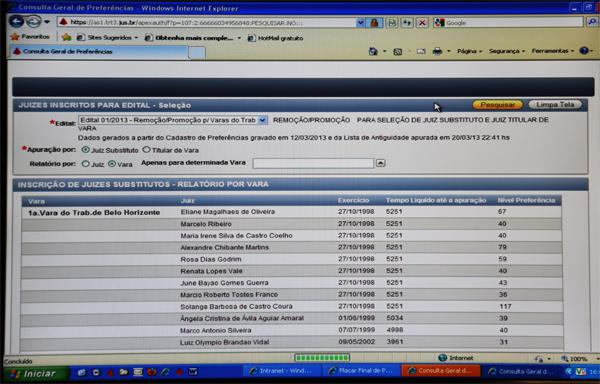The height and width of the screenshot is (384, 600).
Task: Click the read mail icon
Action: tap(421, 51)
